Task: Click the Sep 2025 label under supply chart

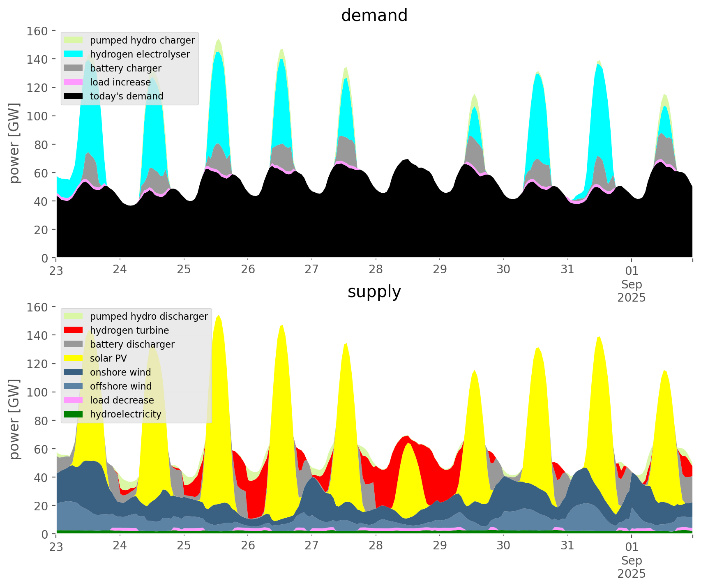Action: click(632, 567)
